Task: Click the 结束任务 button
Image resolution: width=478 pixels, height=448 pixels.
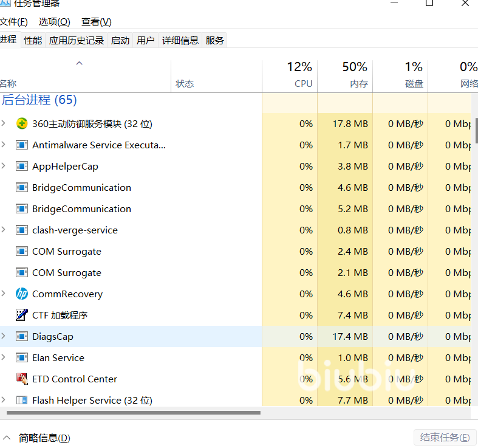Action: [x=445, y=438]
